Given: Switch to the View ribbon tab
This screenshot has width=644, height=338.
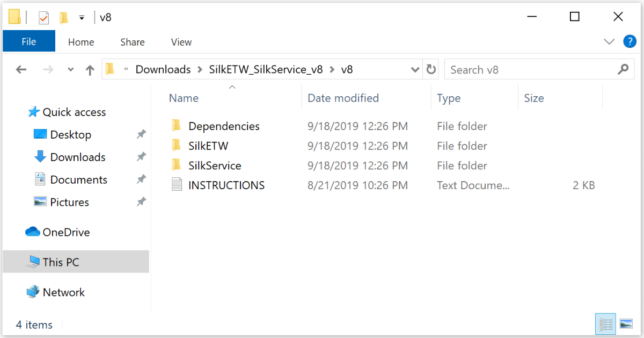Looking at the screenshot, I should click(181, 42).
